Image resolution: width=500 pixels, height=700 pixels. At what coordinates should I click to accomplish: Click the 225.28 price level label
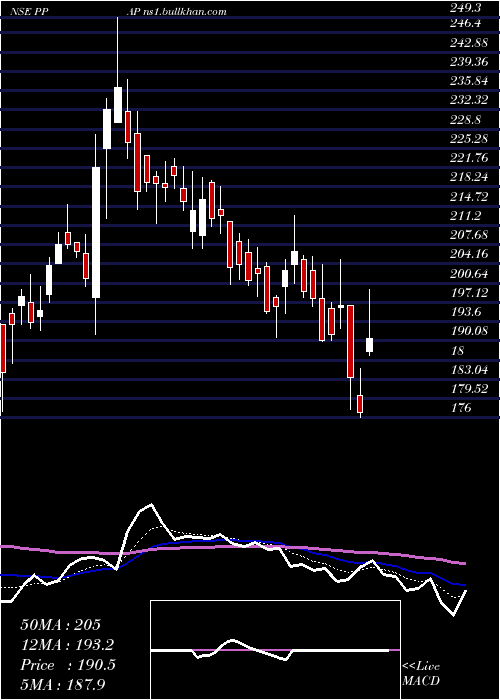(469, 139)
